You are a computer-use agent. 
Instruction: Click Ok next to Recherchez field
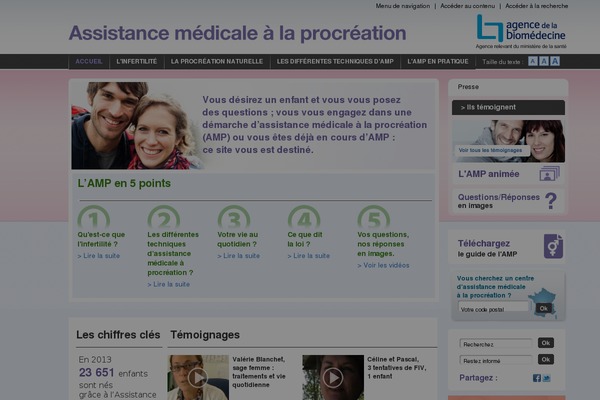pos(546,343)
